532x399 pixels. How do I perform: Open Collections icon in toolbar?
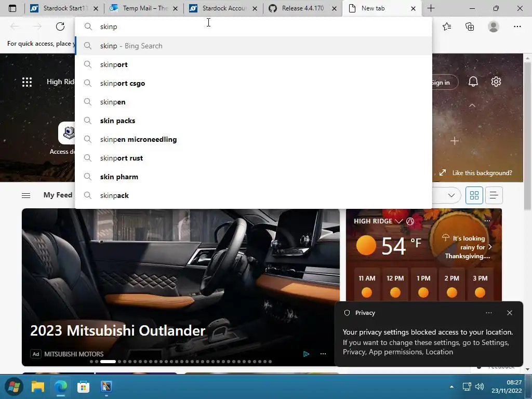[x=470, y=26]
